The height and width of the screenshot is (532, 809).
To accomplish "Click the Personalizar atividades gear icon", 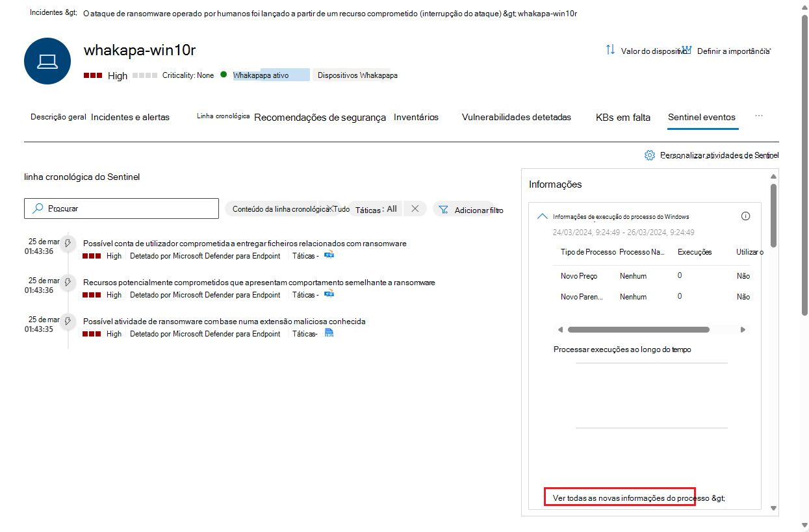I will (x=649, y=155).
